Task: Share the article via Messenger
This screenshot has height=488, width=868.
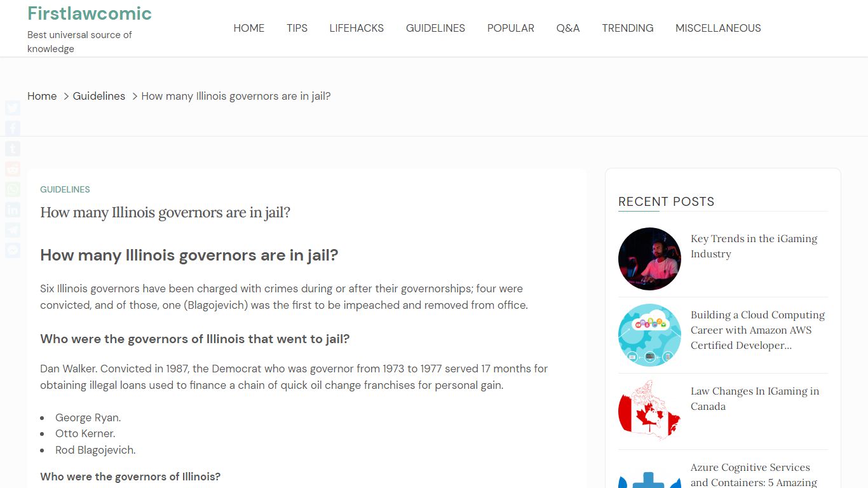Action: 13,250
